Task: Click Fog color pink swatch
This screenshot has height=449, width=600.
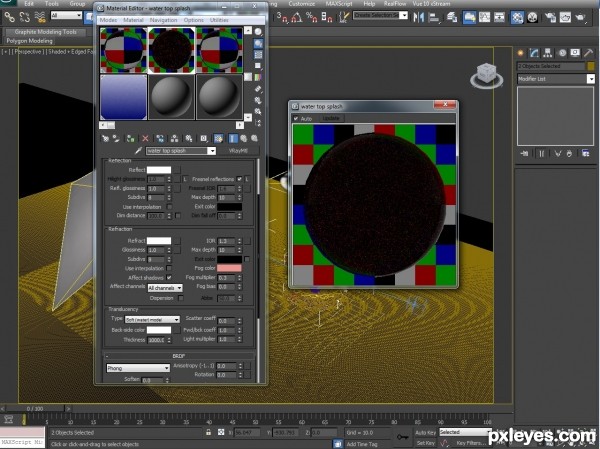Action: click(229, 268)
